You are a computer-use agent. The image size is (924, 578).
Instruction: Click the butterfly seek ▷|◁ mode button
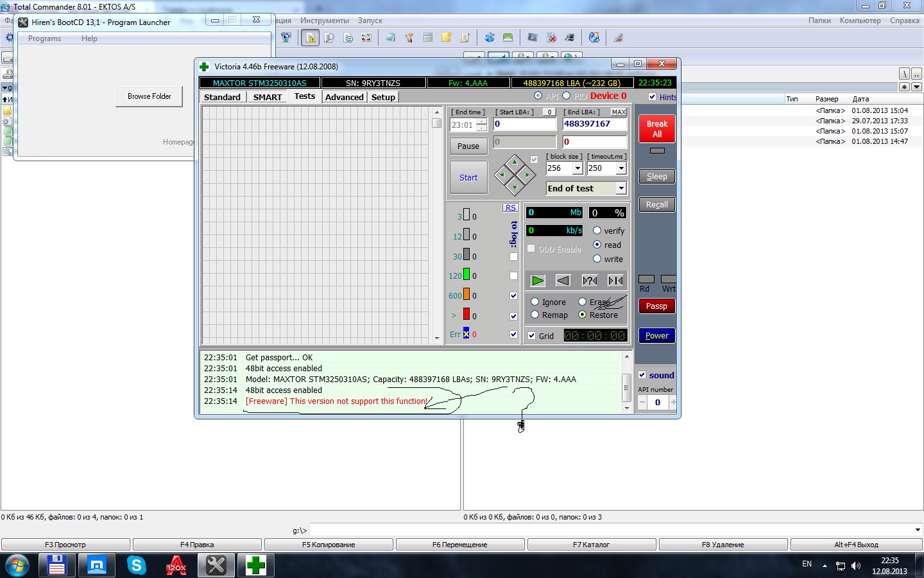tap(615, 281)
